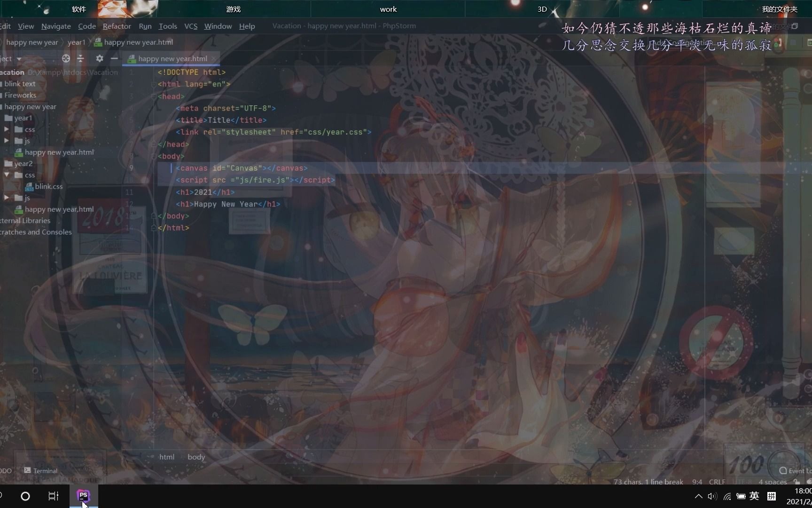The width and height of the screenshot is (812, 508).
Task: Expand the css folder under year1
Action: (7, 129)
